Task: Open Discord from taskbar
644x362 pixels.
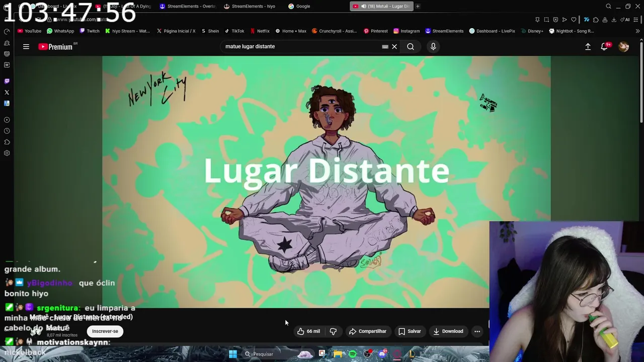Action: point(382,354)
